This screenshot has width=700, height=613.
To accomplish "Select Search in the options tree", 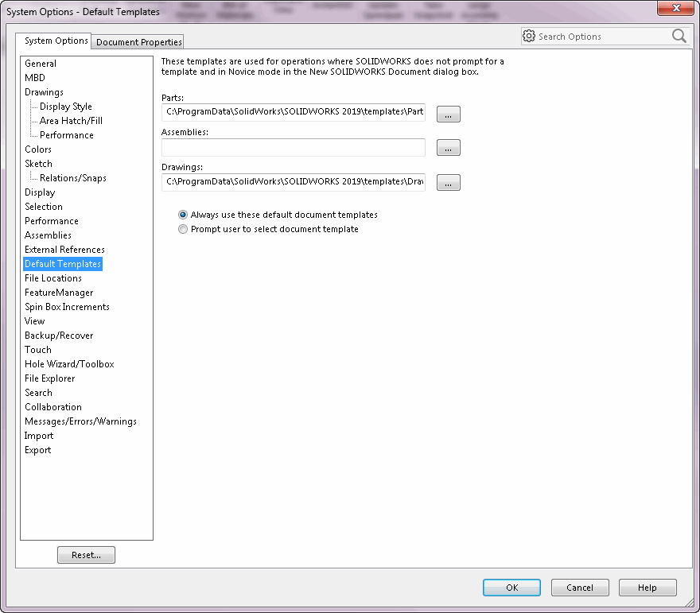I will (x=38, y=393).
